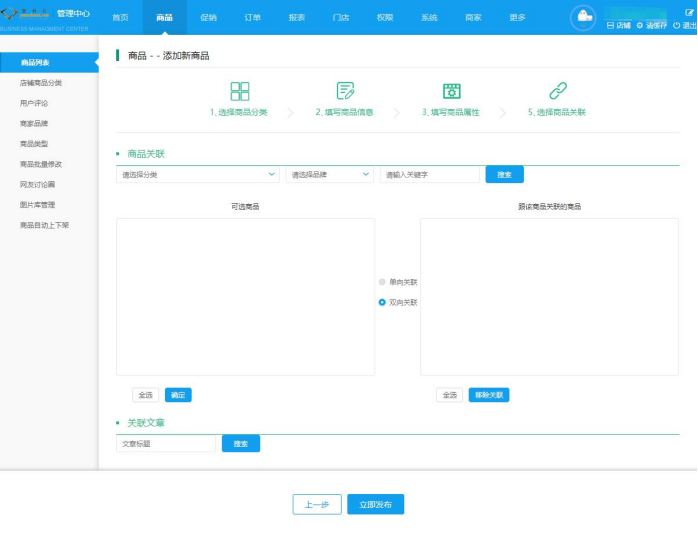The height and width of the screenshot is (533, 698).
Task: Click step label 3、填写商品属性
Action: pos(451,112)
